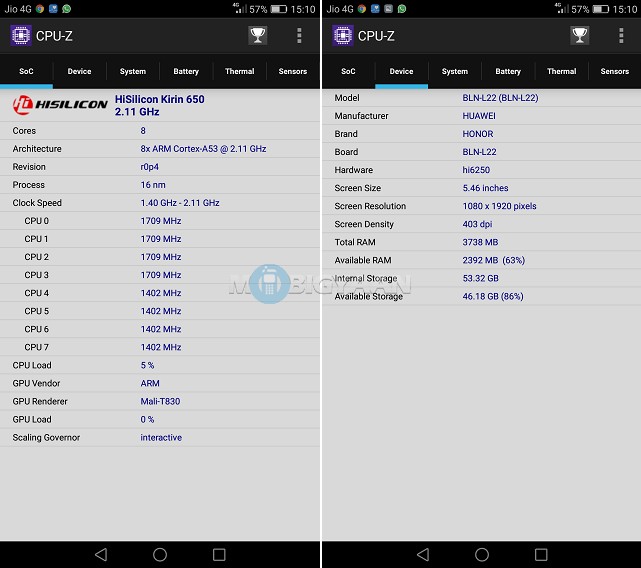Select Revision value 'r0p4'

(x=150, y=167)
